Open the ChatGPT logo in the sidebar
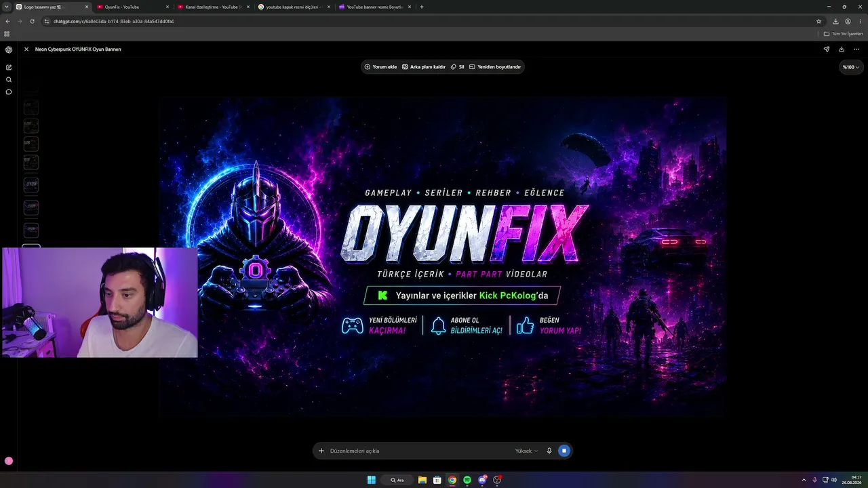868x488 pixels. tap(9, 49)
